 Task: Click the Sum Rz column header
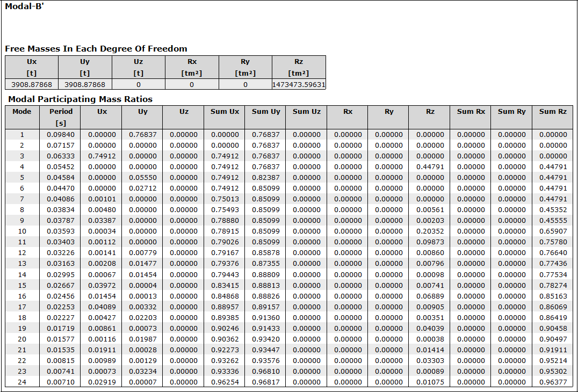pos(553,112)
